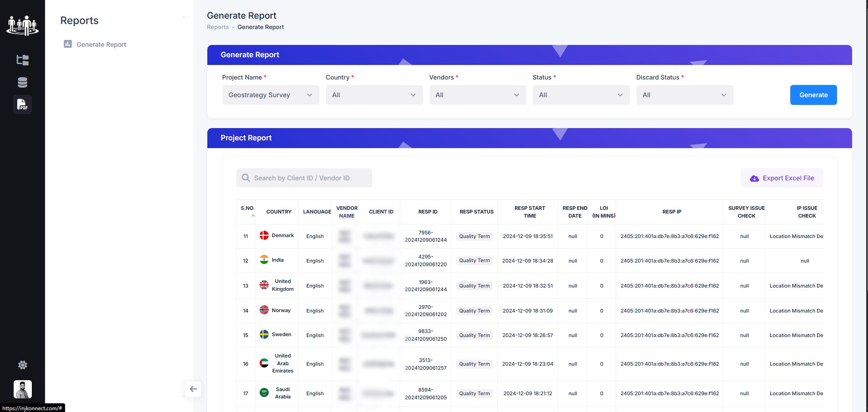Click the Search by Client ID field
Image resolution: width=868 pixels, height=412 pixels.
[304, 178]
